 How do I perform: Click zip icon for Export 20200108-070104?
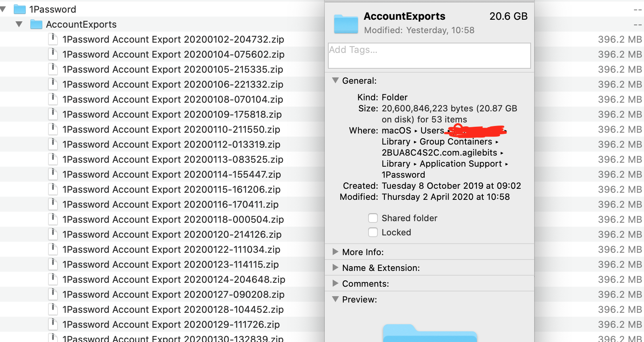[53, 99]
